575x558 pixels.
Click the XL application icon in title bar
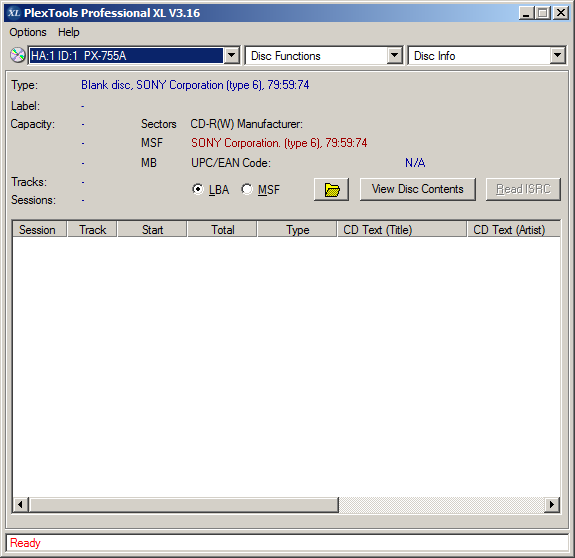[x=14, y=13]
